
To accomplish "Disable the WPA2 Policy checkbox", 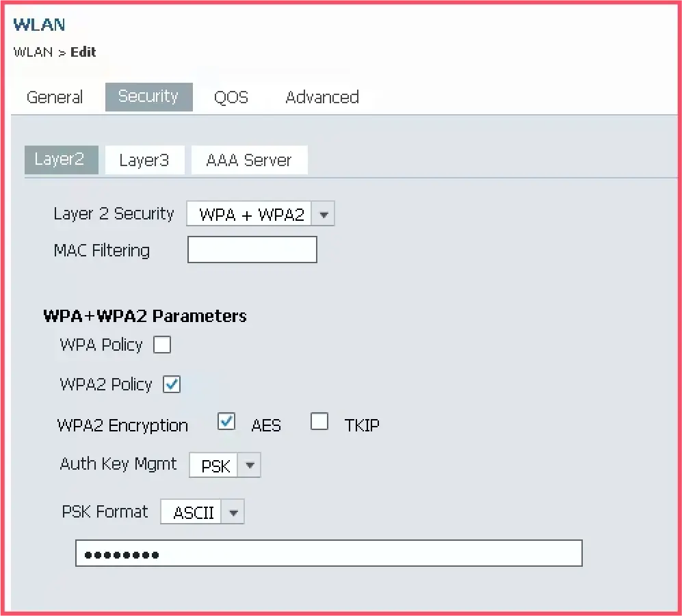I will 171,384.
